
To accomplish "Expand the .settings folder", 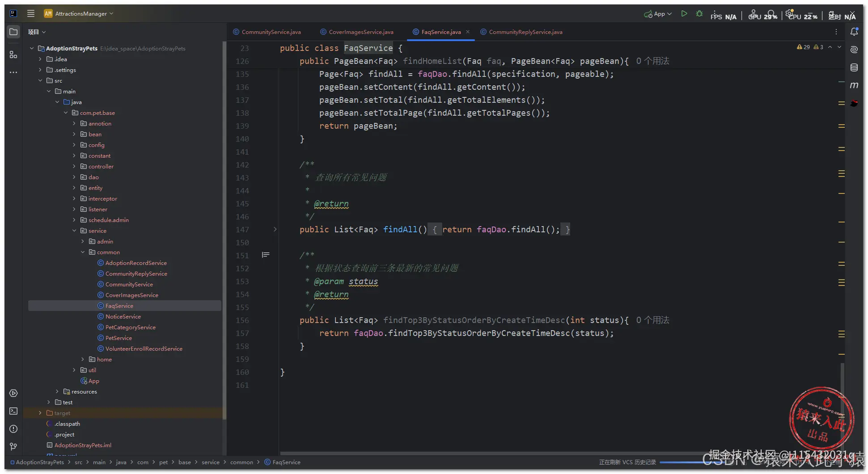I will pos(40,70).
